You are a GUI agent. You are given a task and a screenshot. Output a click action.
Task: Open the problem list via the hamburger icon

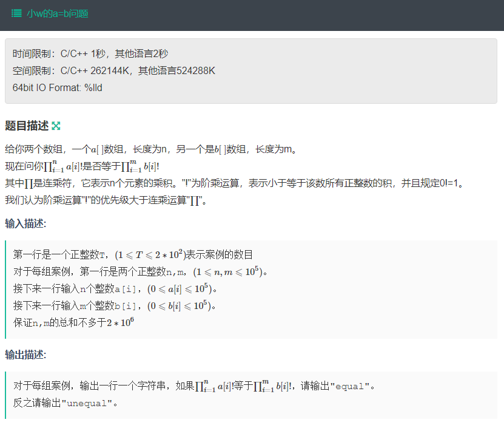click(16, 13)
